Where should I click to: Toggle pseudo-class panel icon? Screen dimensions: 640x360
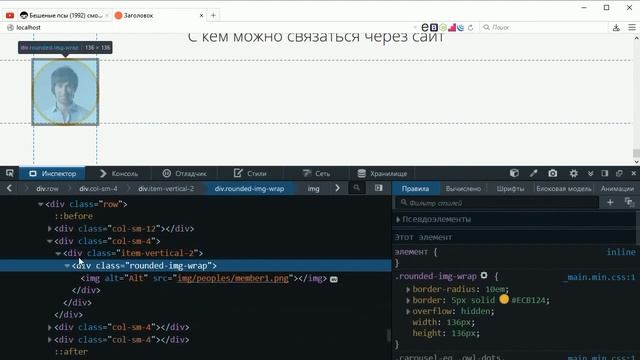[x=629, y=202]
